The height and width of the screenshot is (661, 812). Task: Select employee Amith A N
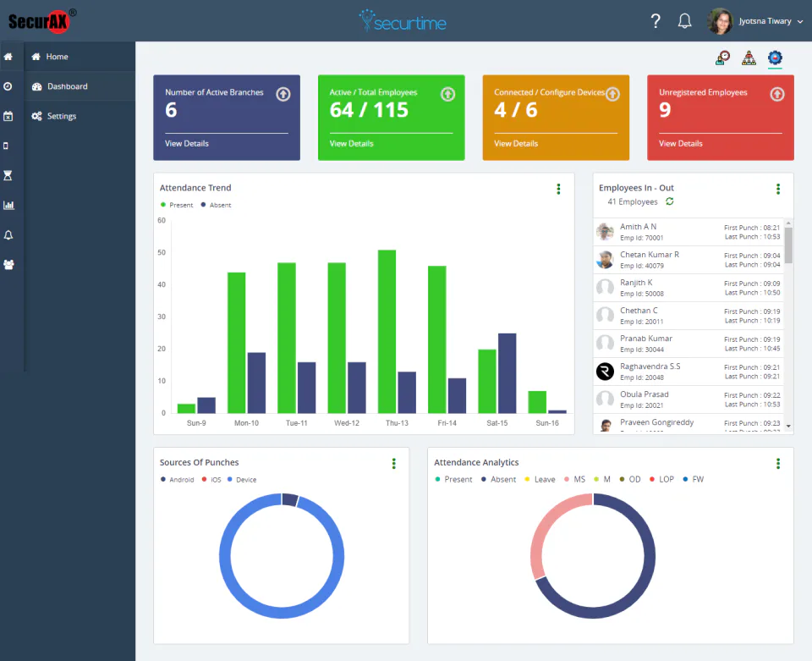pos(689,232)
